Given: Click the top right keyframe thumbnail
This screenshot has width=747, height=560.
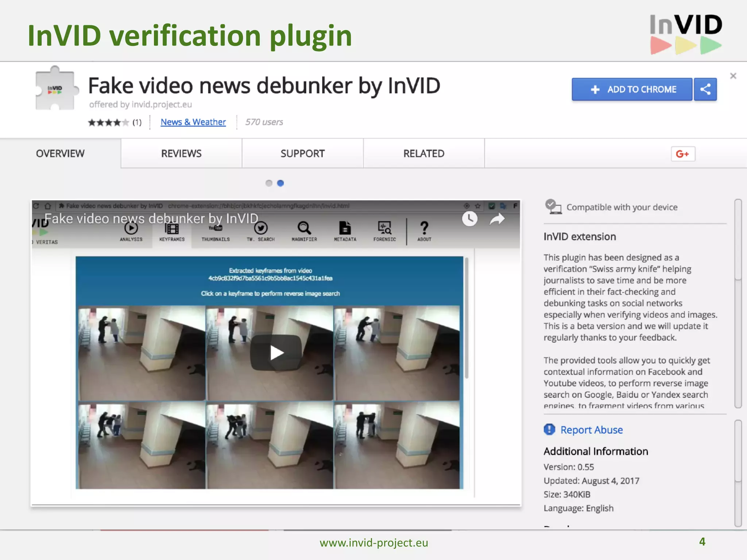Looking at the screenshot, I should click(x=397, y=353).
